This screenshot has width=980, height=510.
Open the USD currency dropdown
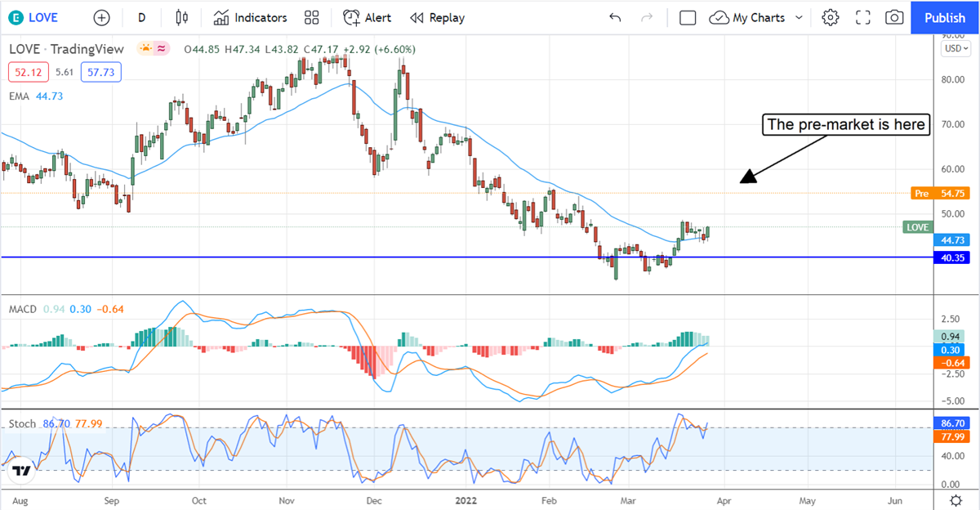click(x=955, y=48)
